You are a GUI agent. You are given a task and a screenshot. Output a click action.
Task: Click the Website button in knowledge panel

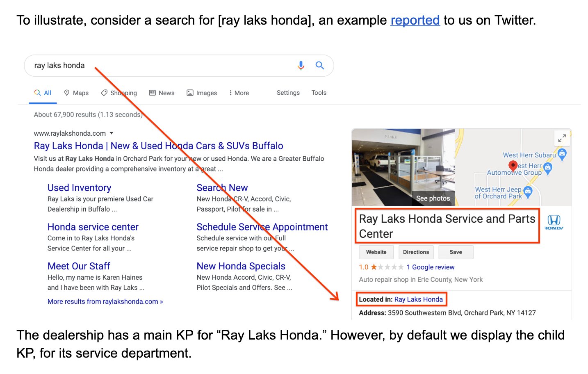tap(376, 252)
